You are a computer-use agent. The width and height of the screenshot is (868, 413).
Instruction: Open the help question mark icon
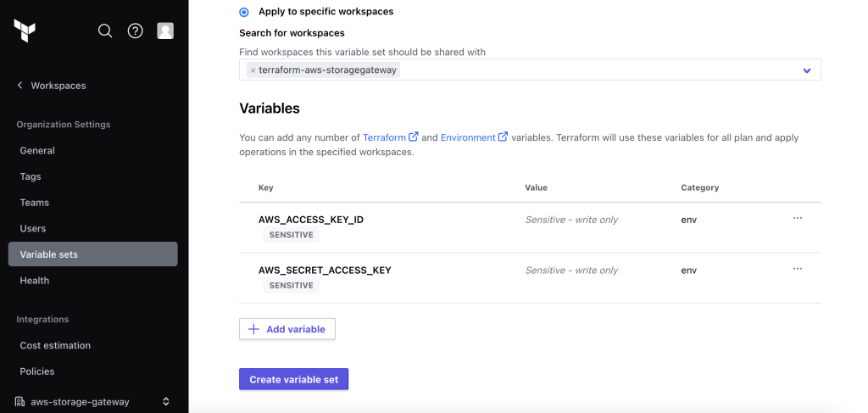pyautogui.click(x=136, y=31)
